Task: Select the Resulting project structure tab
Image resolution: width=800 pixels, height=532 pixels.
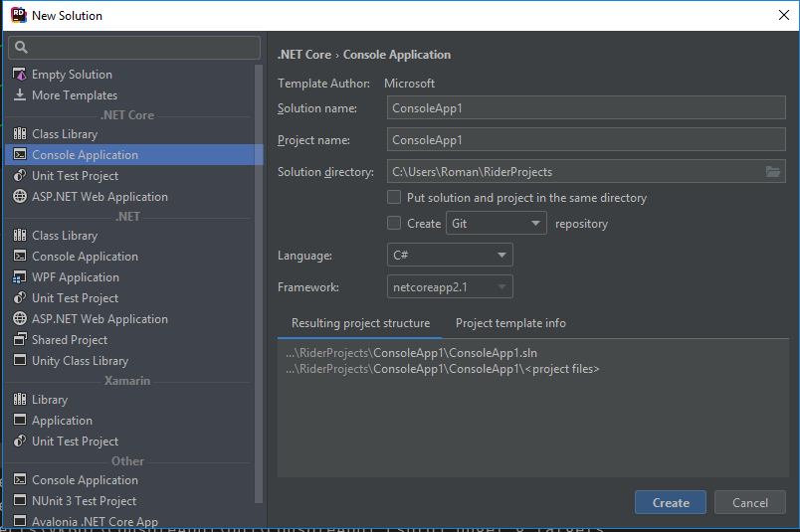Action: [360, 323]
